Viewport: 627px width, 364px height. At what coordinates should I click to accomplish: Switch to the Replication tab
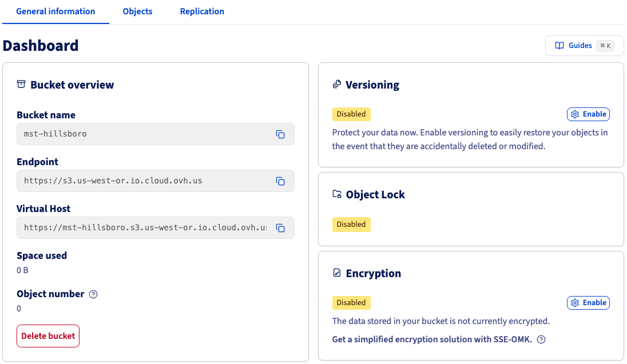pyautogui.click(x=202, y=11)
